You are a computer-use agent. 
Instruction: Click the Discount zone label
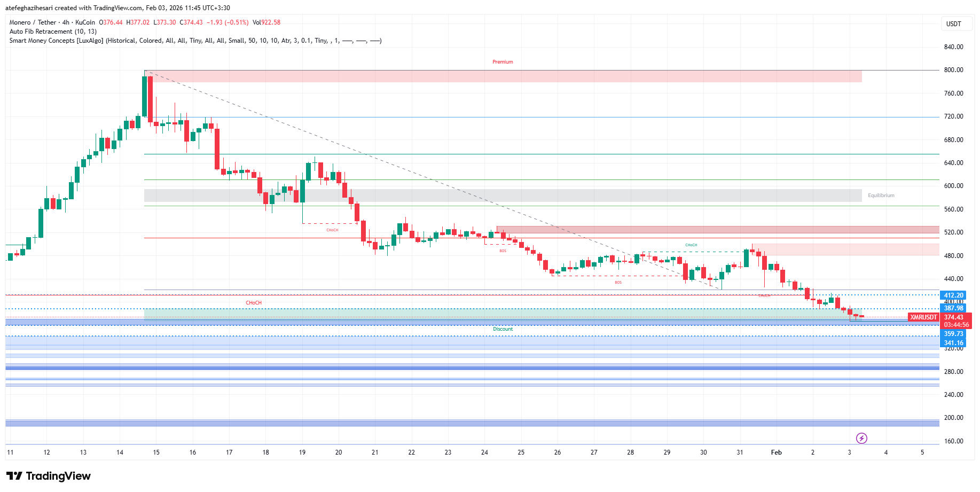click(x=503, y=329)
